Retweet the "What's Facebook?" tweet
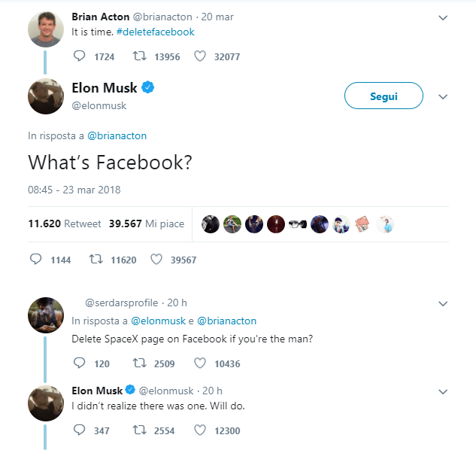Viewport: 476px width, 450px height. 96,260
